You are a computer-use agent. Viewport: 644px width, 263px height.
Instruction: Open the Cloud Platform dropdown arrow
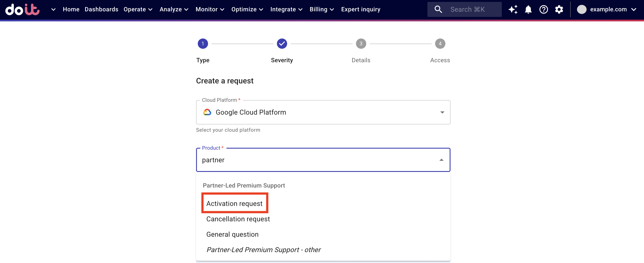[442, 112]
